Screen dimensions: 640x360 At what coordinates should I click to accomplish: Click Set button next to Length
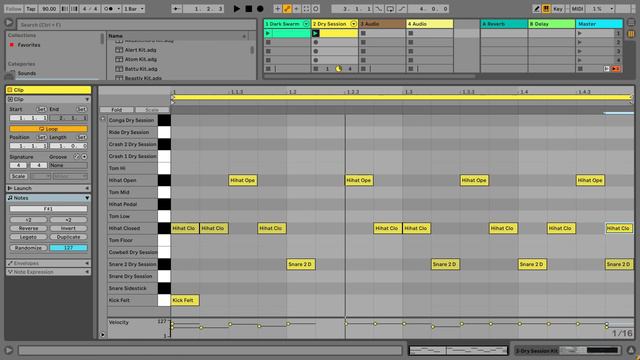(81, 138)
